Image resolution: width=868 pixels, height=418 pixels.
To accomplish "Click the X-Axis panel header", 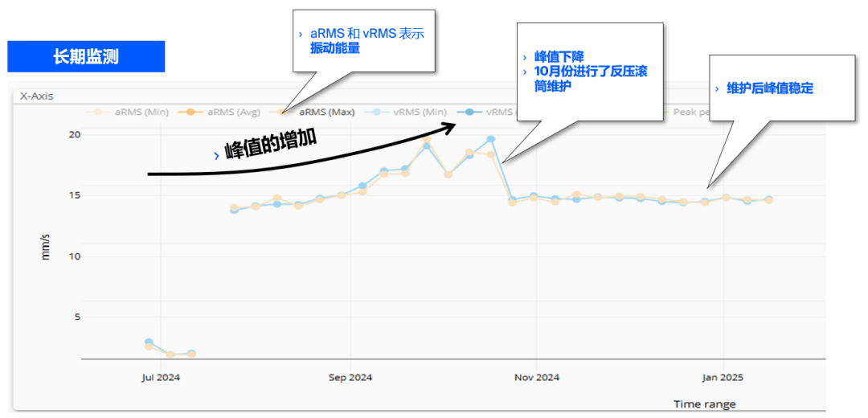I will click(36, 96).
